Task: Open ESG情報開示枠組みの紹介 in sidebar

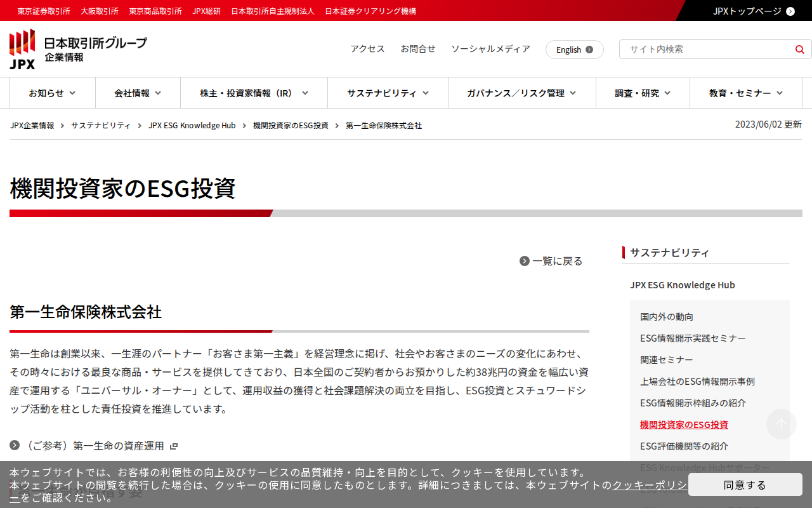Action: coord(693,403)
